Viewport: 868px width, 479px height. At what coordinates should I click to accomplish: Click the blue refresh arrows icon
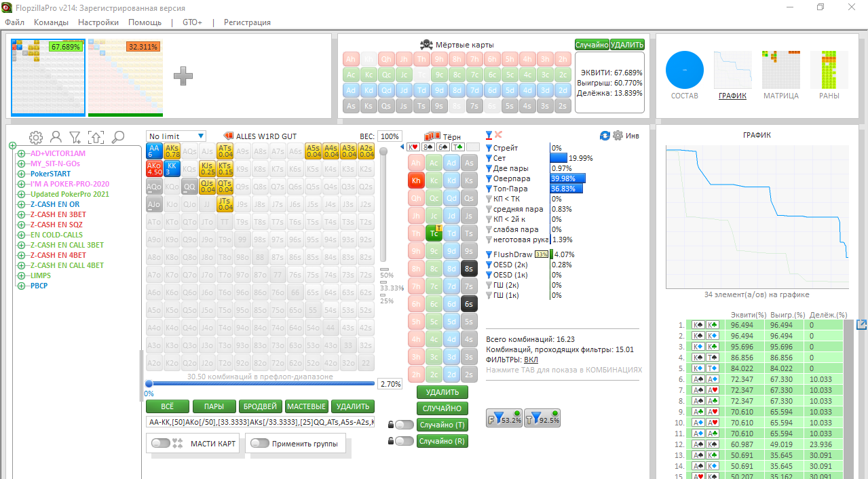605,135
